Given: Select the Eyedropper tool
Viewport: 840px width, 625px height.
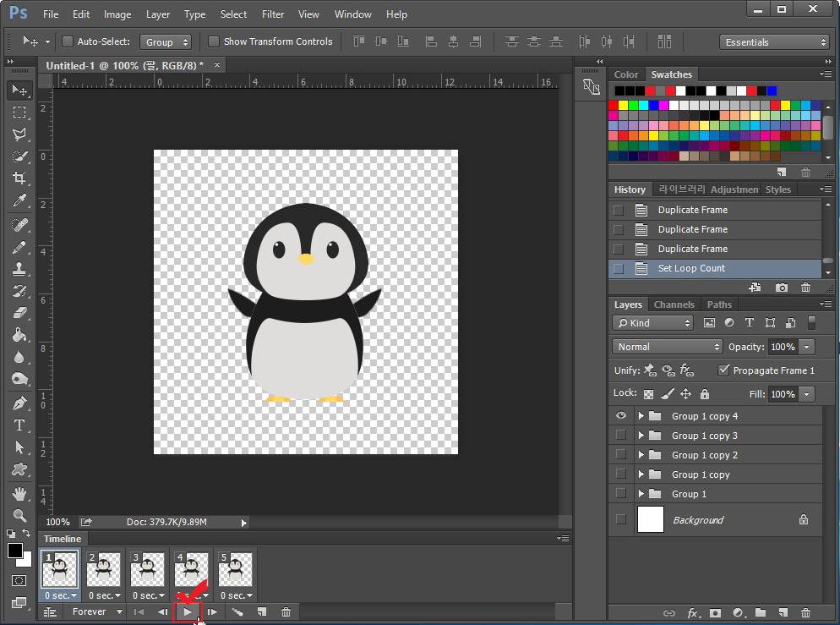Looking at the screenshot, I should click(x=19, y=200).
